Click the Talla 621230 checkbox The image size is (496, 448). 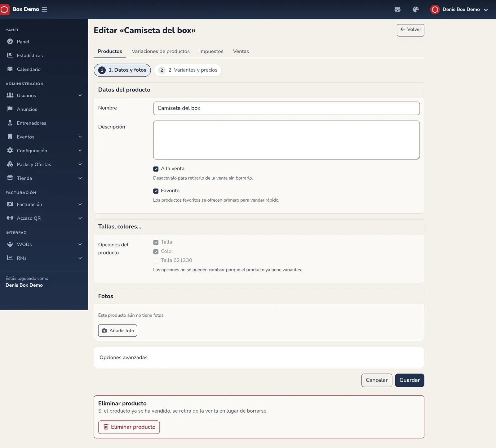[x=156, y=261]
